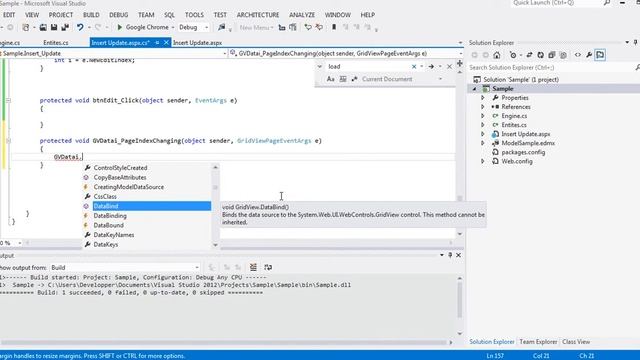Toggle Match Whole Word in Find box
The width and height of the screenshot is (640, 360).
tap(343, 79)
